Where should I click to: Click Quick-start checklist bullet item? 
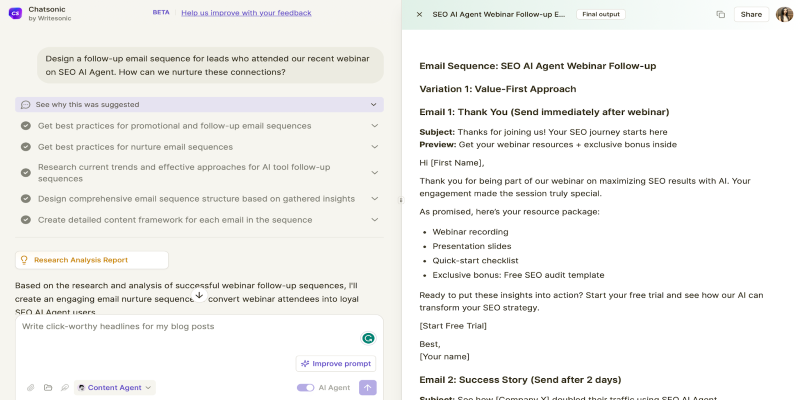[475, 260]
